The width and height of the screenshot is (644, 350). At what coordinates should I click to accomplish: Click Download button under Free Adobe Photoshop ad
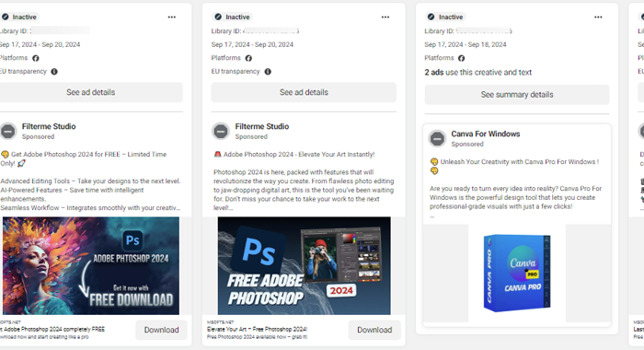374,330
